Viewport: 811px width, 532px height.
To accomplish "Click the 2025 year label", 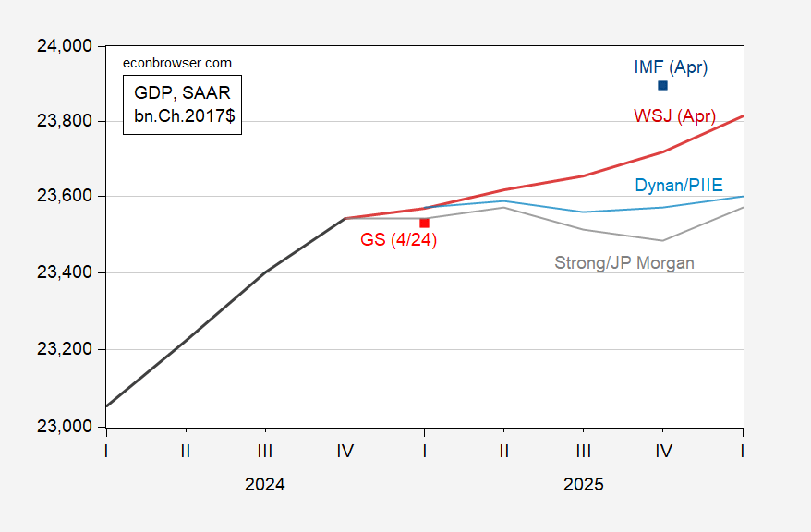I will point(584,485).
